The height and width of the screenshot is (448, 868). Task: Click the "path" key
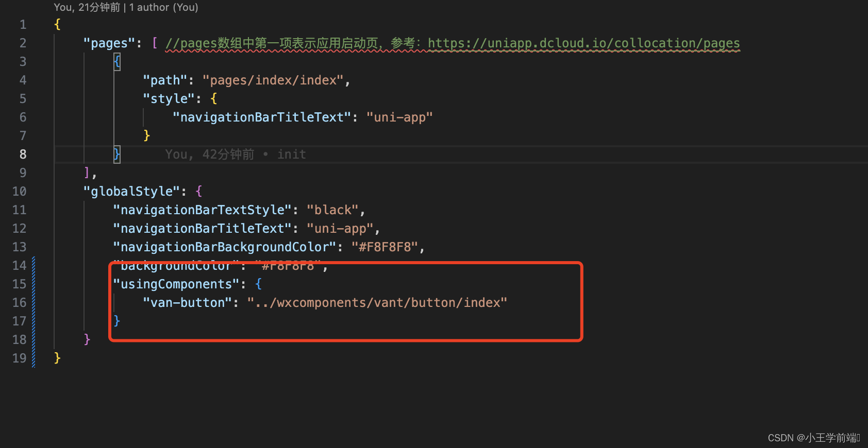point(165,80)
